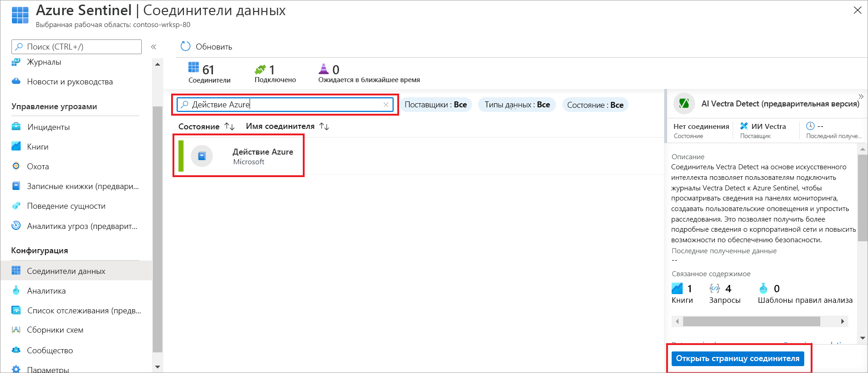Image resolution: width=868 pixels, height=373 pixels.
Task: Click the 1 Подключено counter
Action: (x=275, y=73)
